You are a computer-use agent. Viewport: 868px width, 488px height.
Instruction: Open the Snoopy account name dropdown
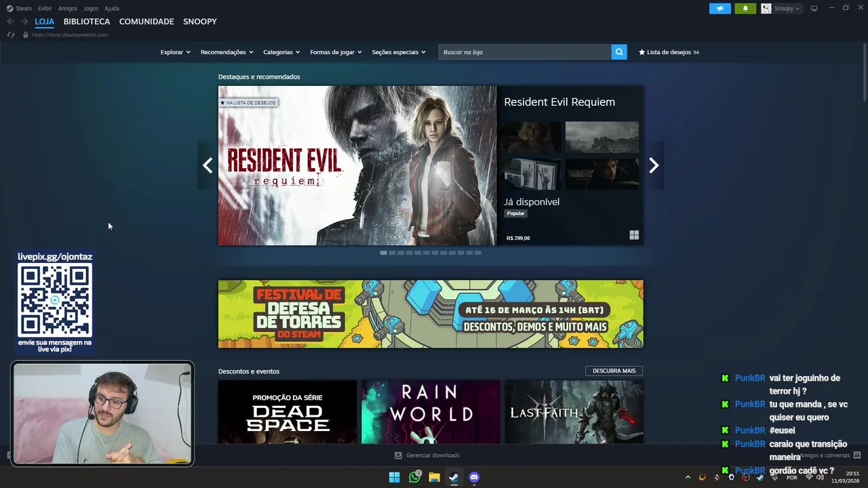click(x=787, y=8)
